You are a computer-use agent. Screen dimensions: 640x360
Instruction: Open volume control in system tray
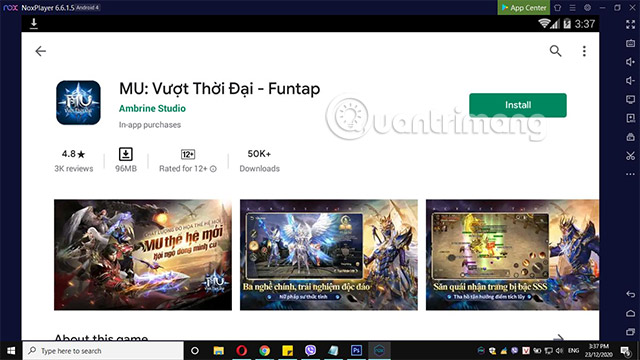pyautogui.click(x=559, y=351)
